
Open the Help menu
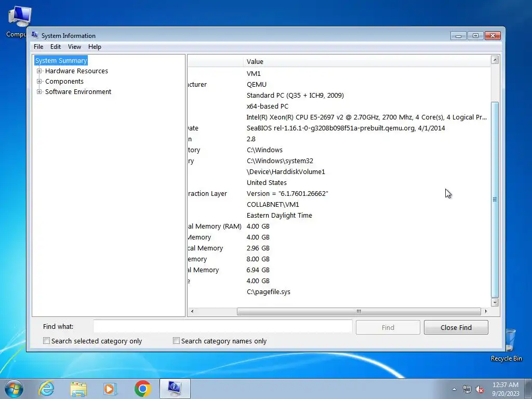pos(95,47)
